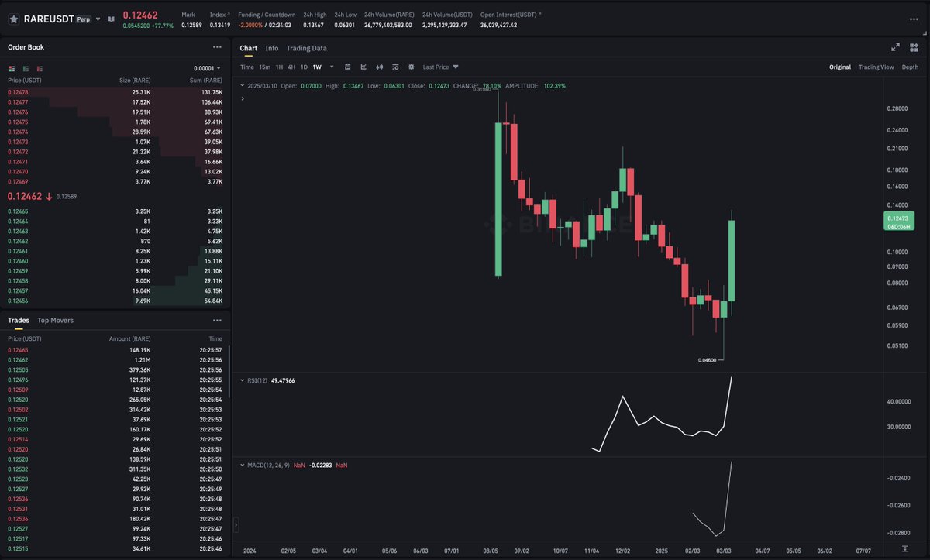This screenshot has width=930, height=560.
Task: Open the Trading Data tab
Action: (307, 48)
